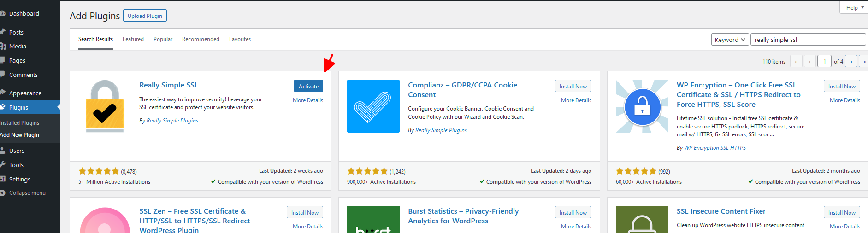Install Now for Burst Statistics plugin
Image resolution: width=868 pixels, height=233 pixels.
(x=573, y=212)
